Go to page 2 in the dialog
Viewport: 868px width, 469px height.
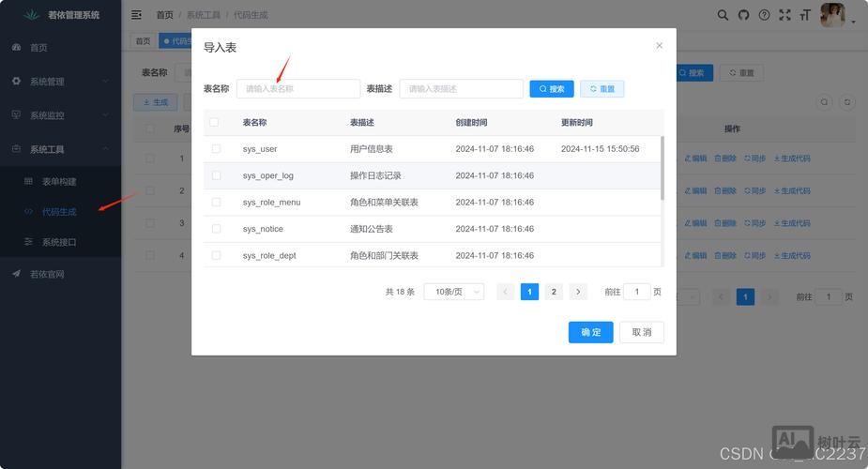(x=554, y=292)
